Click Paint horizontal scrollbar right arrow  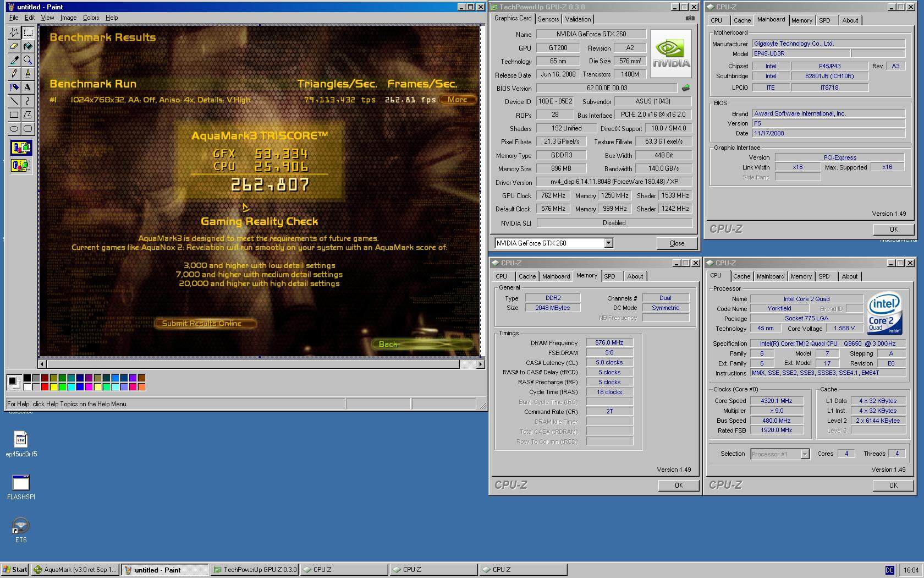480,364
